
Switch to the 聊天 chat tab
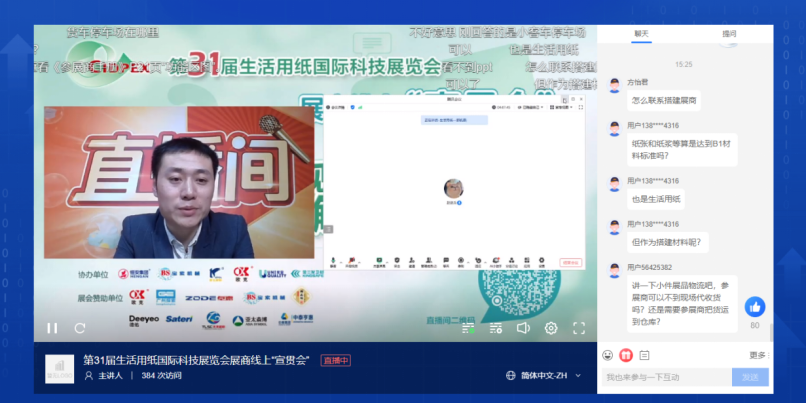641,33
